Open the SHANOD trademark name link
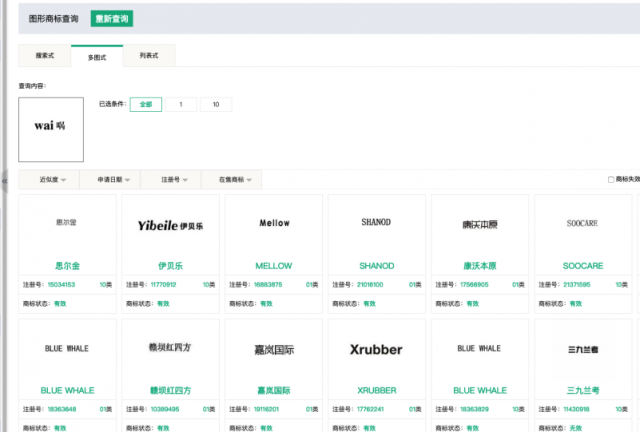The height and width of the screenshot is (432, 640). point(377,266)
